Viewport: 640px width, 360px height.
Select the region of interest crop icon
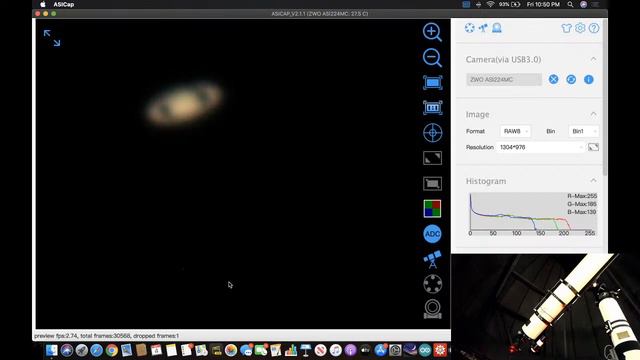coord(432,183)
